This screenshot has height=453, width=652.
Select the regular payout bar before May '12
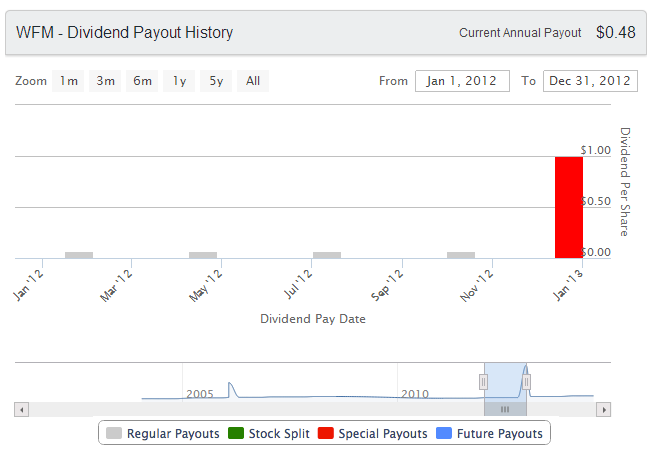click(x=203, y=255)
